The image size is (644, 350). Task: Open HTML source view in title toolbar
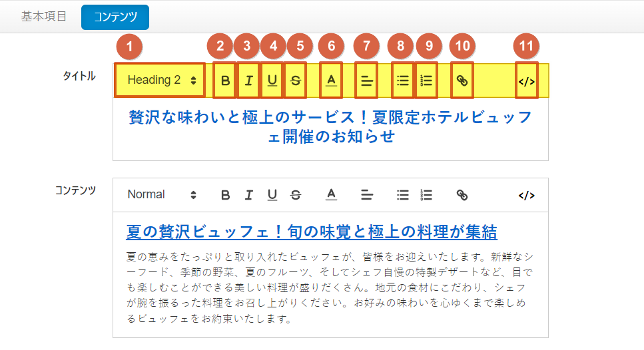tap(527, 81)
